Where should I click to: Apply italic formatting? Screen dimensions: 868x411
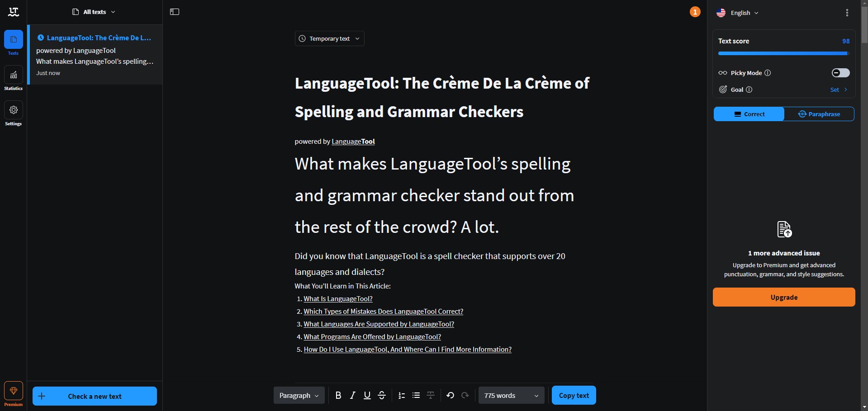(353, 396)
